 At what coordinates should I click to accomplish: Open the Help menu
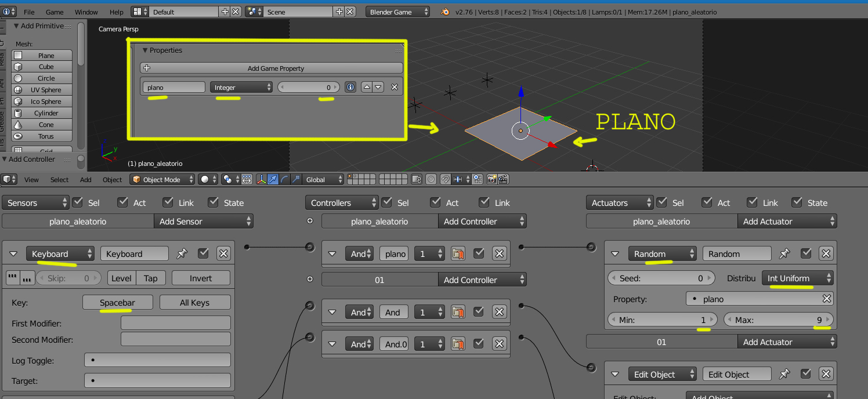117,12
